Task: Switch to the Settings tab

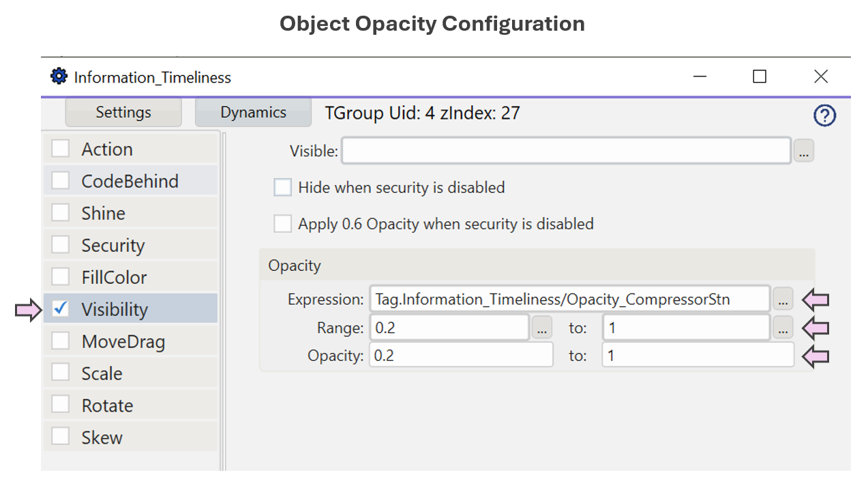Action: tap(123, 113)
